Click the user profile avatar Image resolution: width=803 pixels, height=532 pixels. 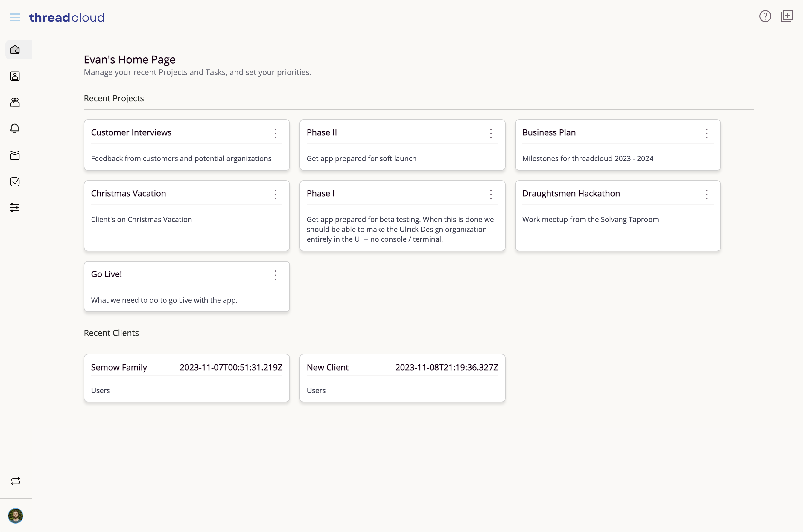[x=16, y=515]
